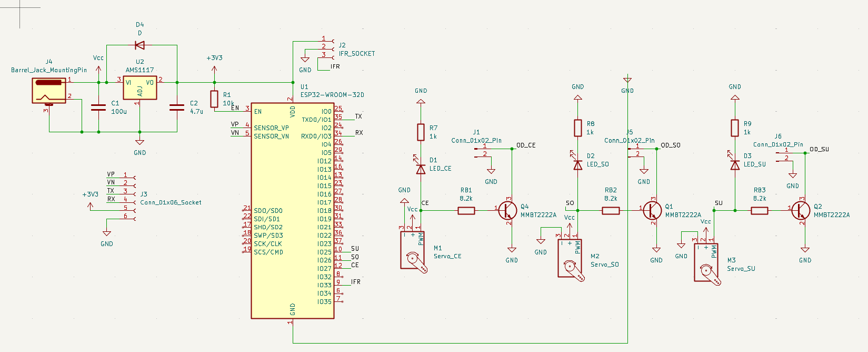
Task: Select resistor R7 symbol
Action: pyautogui.click(x=421, y=132)
